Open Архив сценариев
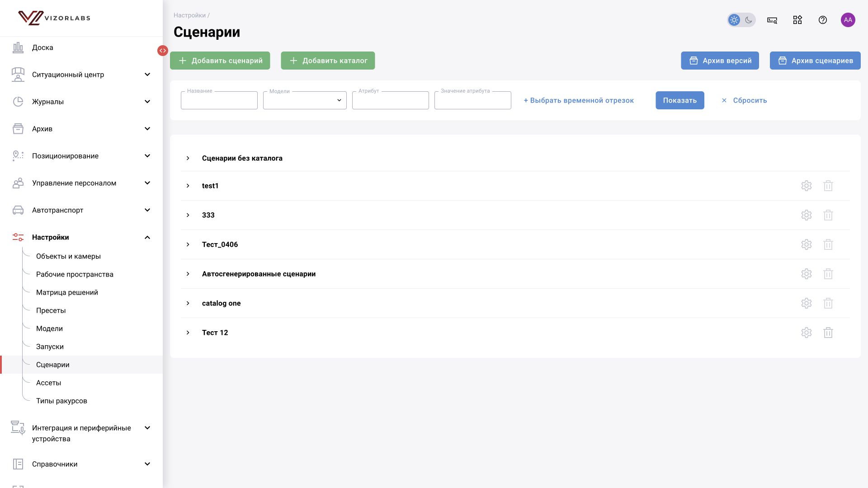The width and height of the screenshot is (868, 488). (x=815, y=61)
